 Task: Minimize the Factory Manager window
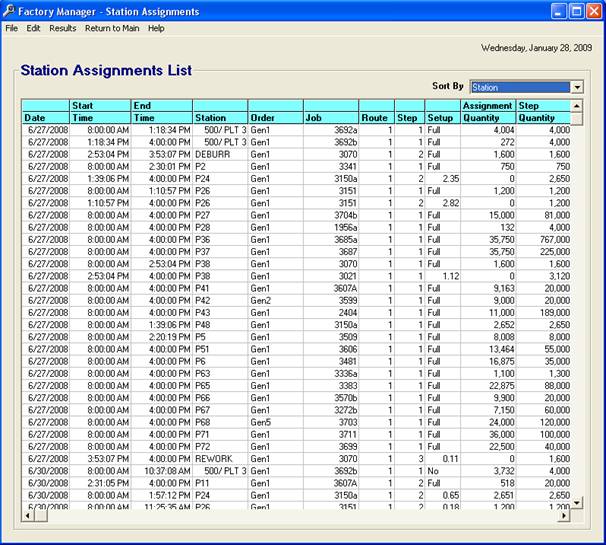pos(558,11)
